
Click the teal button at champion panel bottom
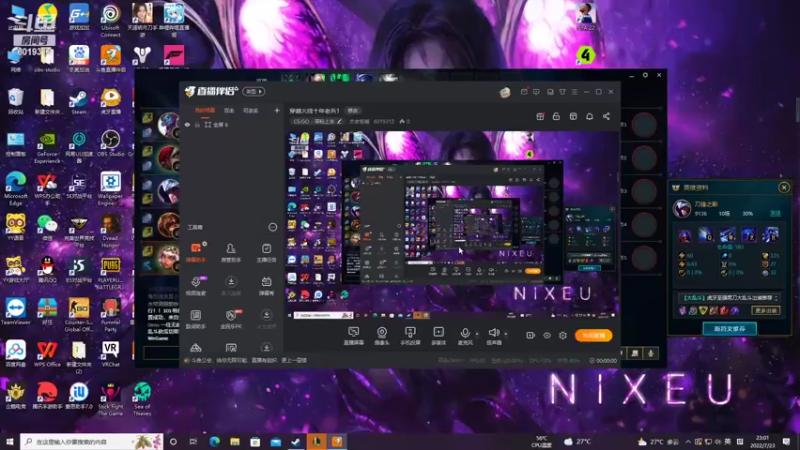pos(729,329)
